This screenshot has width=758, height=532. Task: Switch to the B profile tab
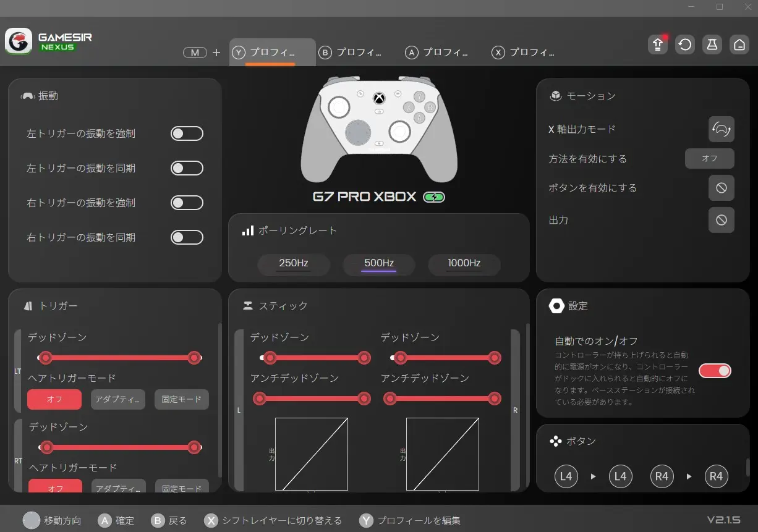[x=350, y=53]
